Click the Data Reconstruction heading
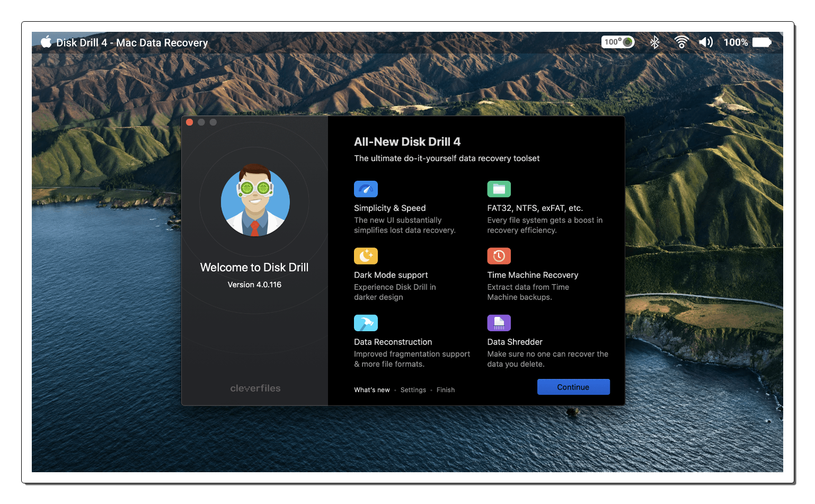Screen dimensions: 815x504 (x=393, y=342)
